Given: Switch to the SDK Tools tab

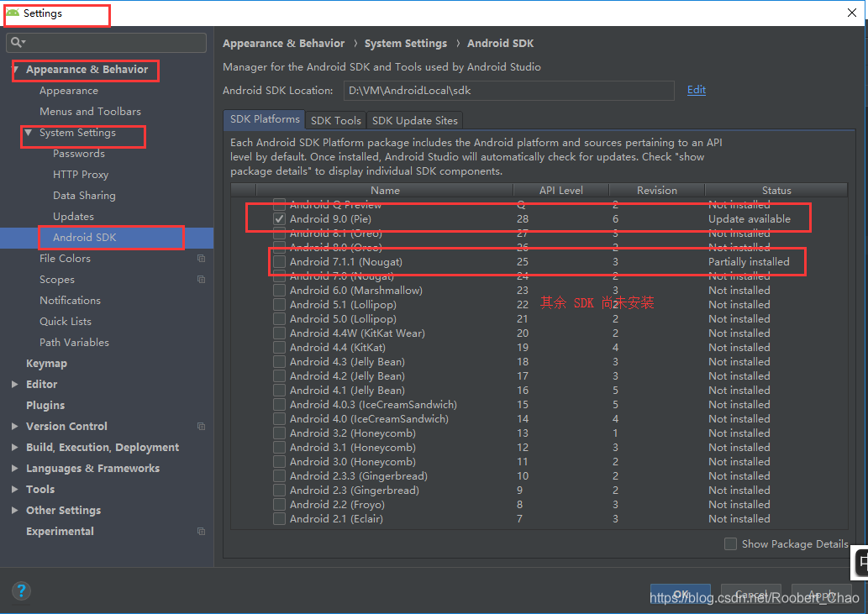Looking at the screenshot, I should point(335,121).
